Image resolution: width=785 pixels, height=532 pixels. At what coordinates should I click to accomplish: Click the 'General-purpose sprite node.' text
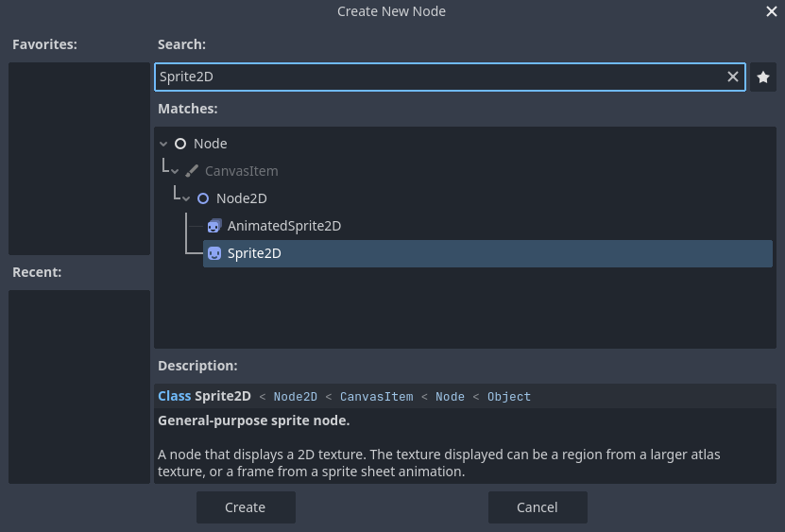point(254,420)
